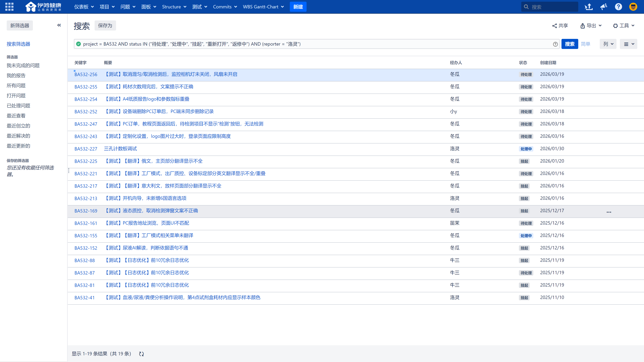This screenshot has width=644, height=362.
Task: Click the 保存为 button
Action: click(105, 25)
